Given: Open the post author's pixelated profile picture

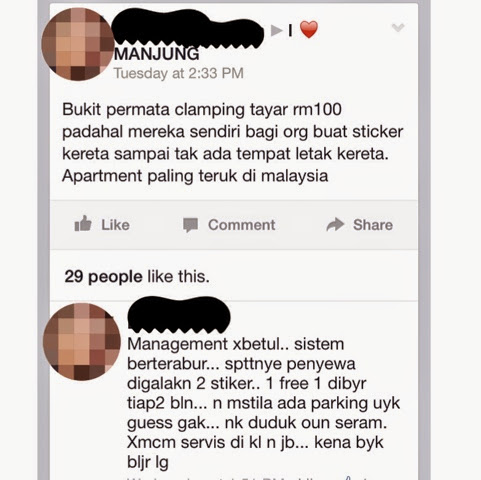Looking at the screenshot, I should tap(78, 44).
